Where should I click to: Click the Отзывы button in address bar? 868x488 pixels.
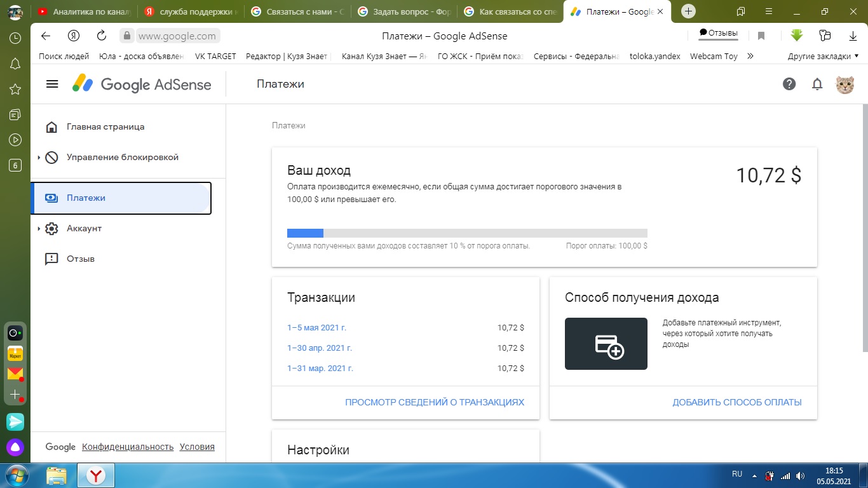(x=719, y=33)
